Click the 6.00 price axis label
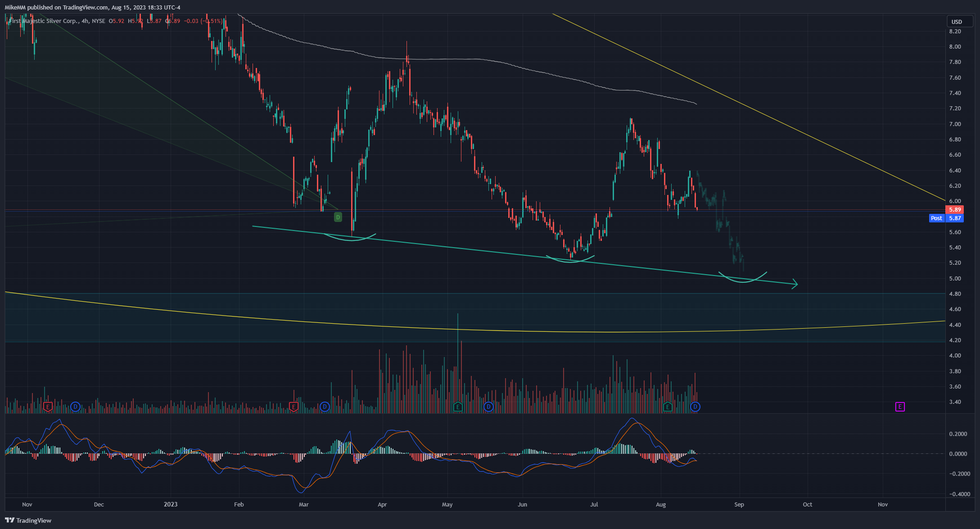This screenshot has height=529, width=980. (955, 201)
